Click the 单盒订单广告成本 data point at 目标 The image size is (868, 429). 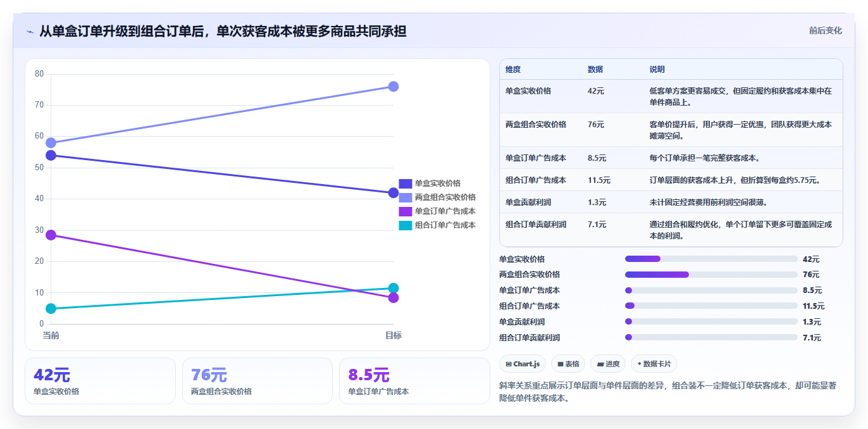393,297
